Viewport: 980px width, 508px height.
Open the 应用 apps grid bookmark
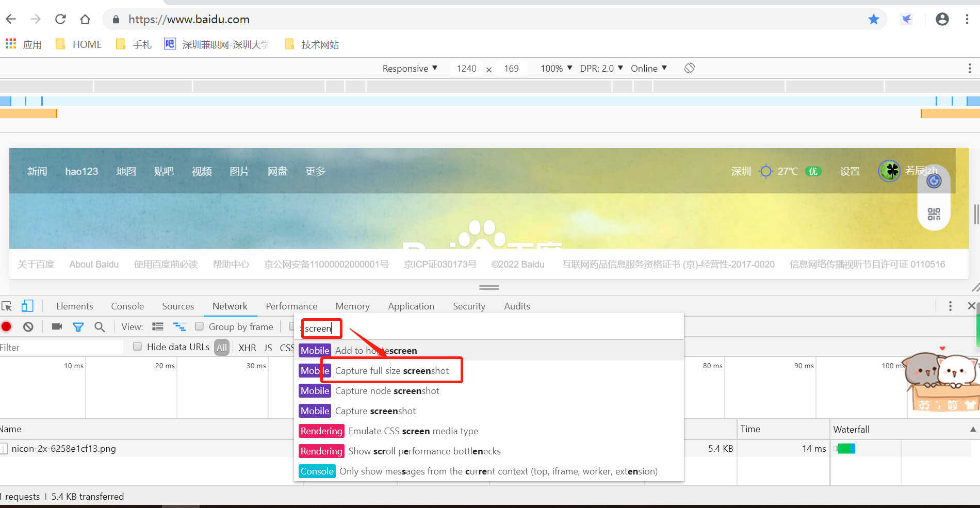coord(24,44)
